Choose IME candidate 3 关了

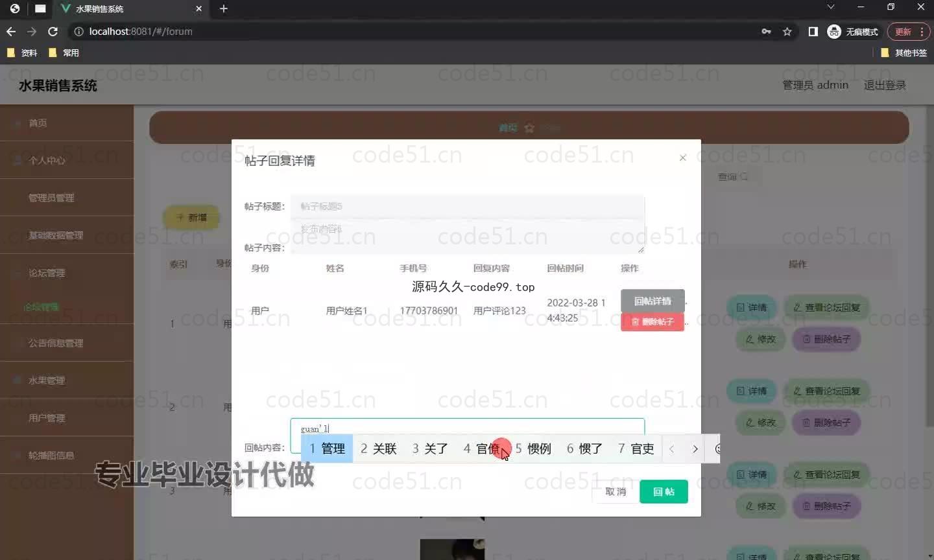[x=430, y=449]
